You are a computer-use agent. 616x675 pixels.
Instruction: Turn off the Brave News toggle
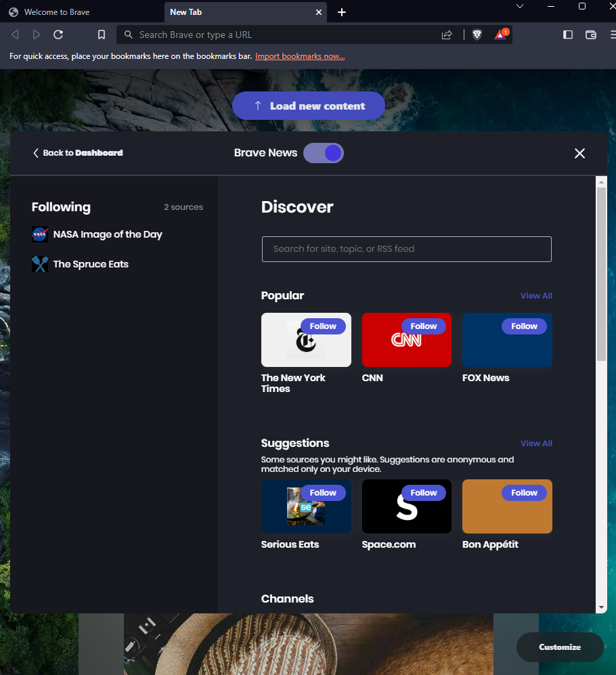pos(324,153)
